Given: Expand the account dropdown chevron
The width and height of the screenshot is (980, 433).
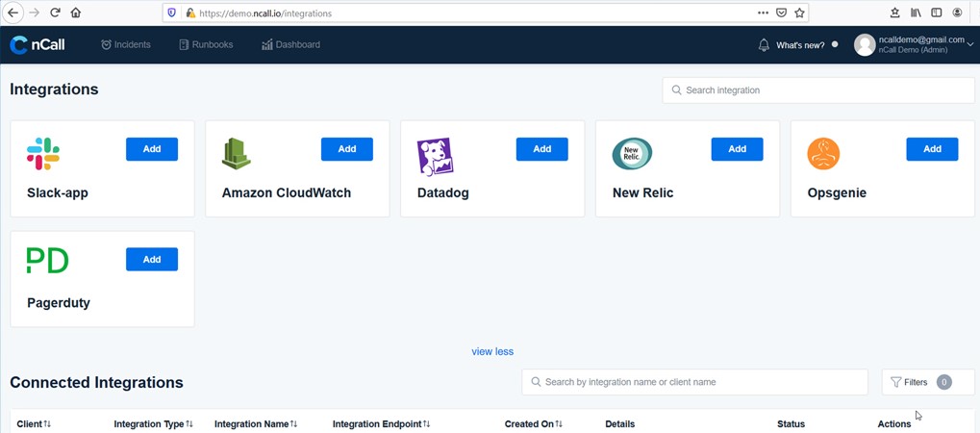Looking at the screenshot, I should [970, 44].
